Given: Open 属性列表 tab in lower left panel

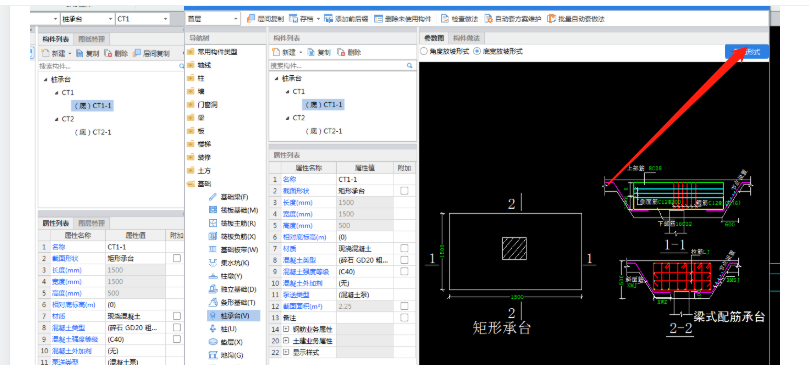Looking at the screenshot, I should click(56, 223).
